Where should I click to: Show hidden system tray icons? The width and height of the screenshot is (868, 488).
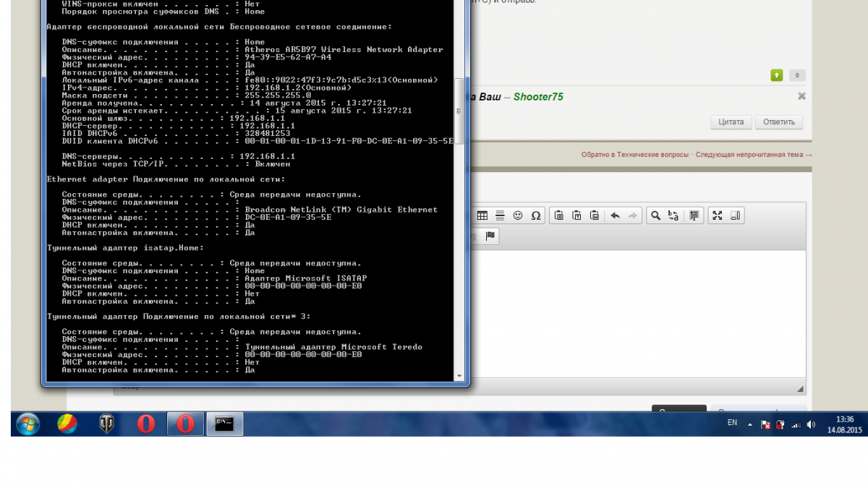pos(749,424)
